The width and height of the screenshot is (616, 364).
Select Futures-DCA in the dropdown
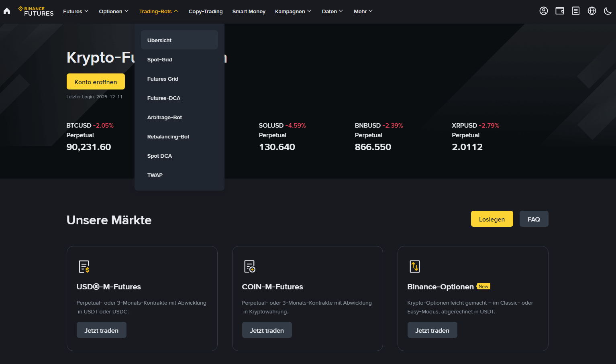(x=179, y=98)
